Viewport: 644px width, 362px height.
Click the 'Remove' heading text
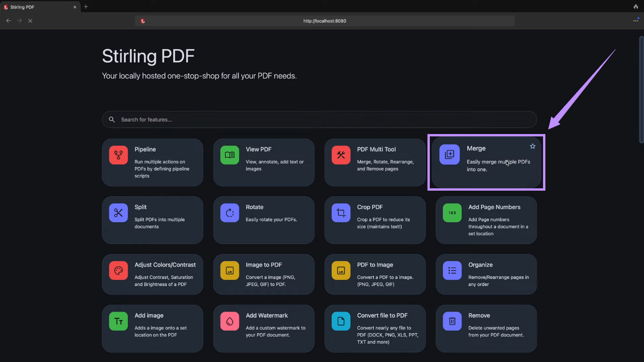tap(479, 315)
